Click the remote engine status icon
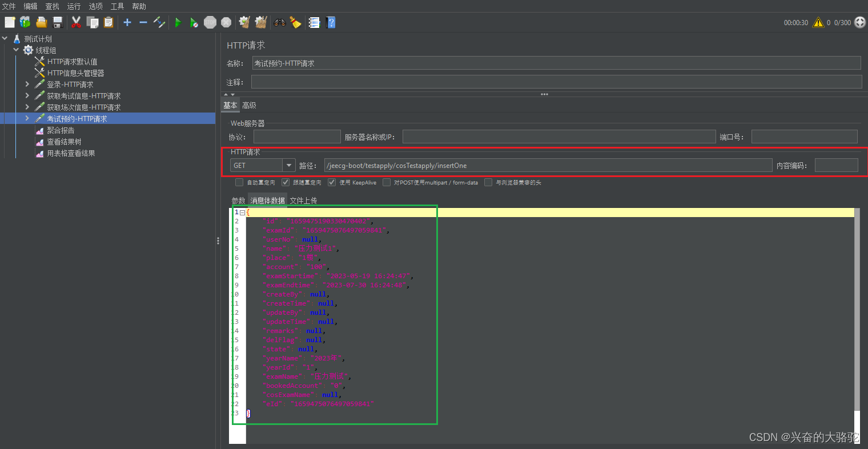This screenshot has width=868, height=449. click(x=860, y=22)
